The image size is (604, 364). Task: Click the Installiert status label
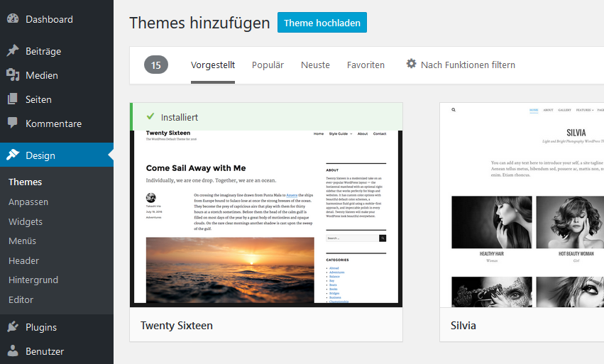coord(180,118)
